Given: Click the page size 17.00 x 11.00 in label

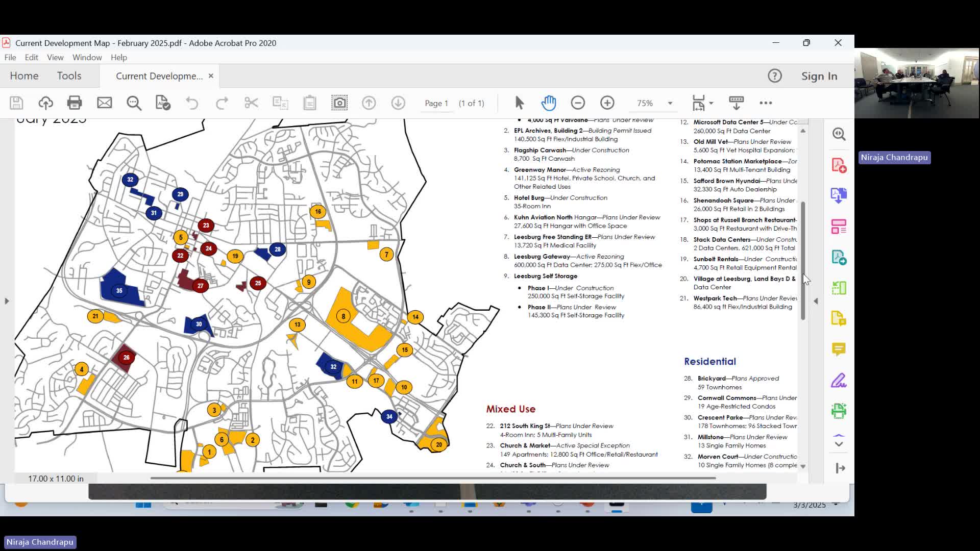Looking at the screenshot, I should pos(56,479).
